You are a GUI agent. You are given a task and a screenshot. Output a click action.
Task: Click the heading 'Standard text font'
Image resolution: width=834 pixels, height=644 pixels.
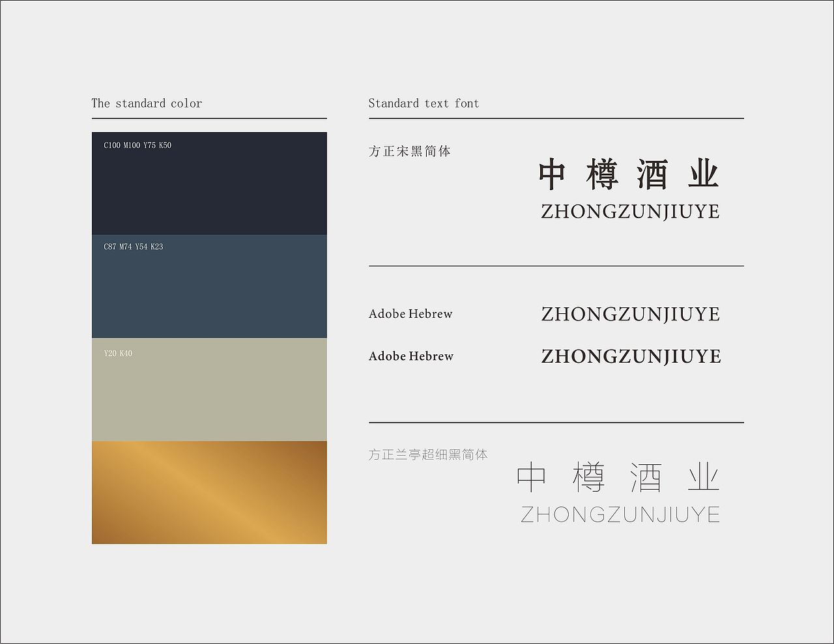pyautogui.click(x=424, y=104)
